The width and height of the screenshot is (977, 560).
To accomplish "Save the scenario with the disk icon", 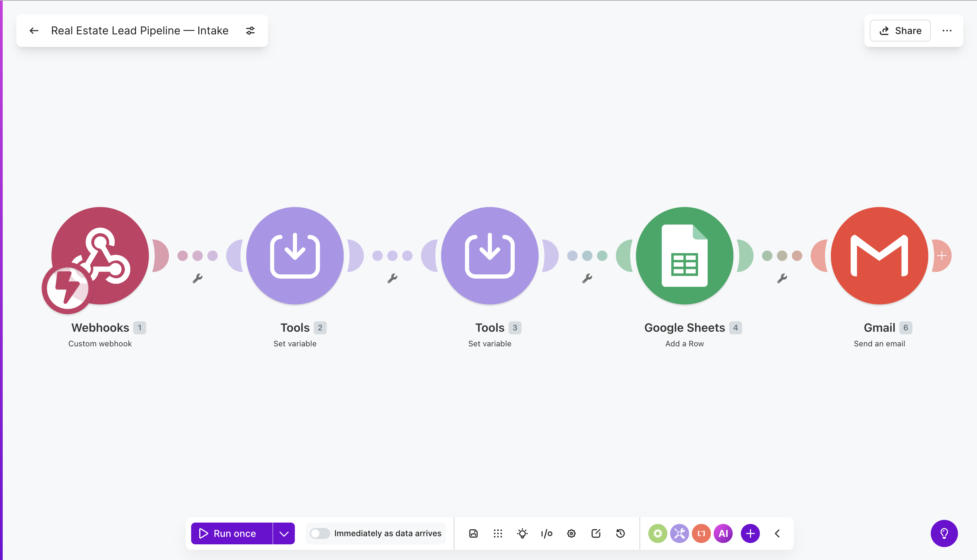I will (x=473, y=533).
